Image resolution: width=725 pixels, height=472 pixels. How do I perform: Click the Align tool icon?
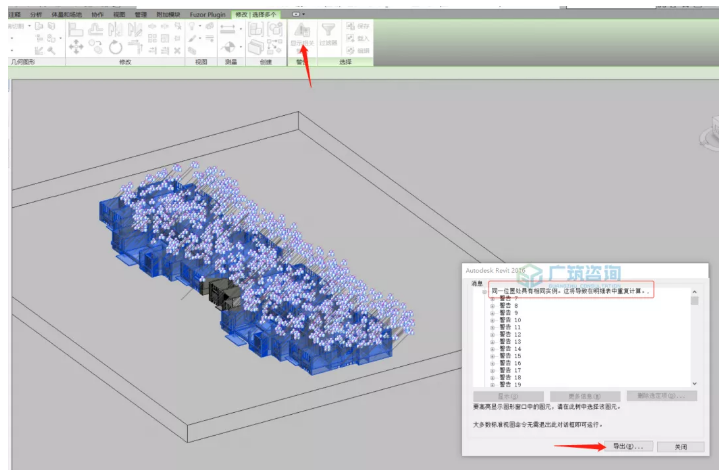pos(76,31)
